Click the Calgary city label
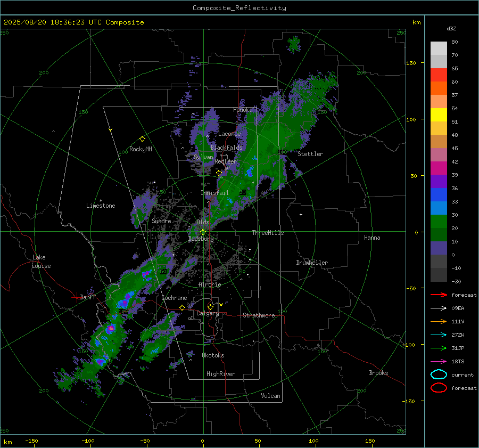 tap(208, 313)
